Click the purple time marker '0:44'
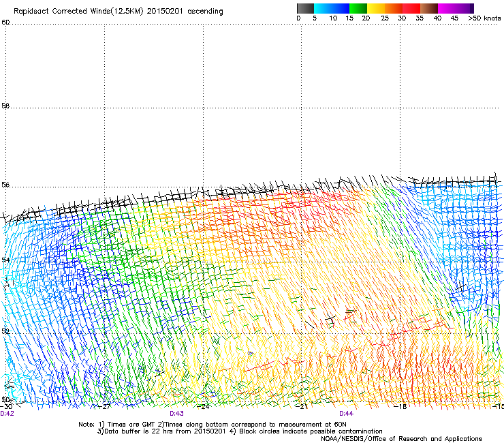 (346, 414)
